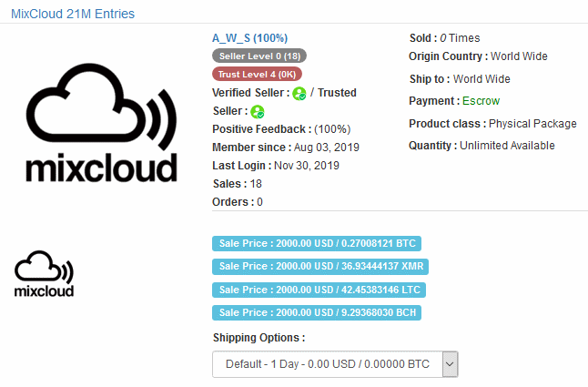Click the Sold : 0 Times text
Image resolution: width=588 pixels, height=387 pixels.
(445, 38)
